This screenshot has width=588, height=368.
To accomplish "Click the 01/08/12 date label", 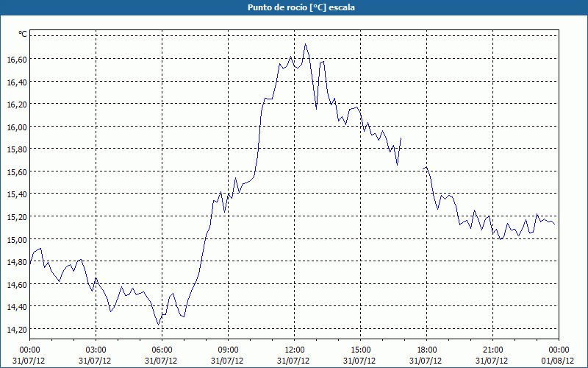I will pos(558,361).
